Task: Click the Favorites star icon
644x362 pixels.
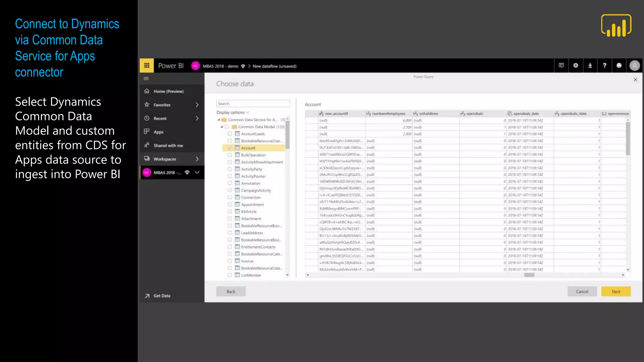Action: 147,105
